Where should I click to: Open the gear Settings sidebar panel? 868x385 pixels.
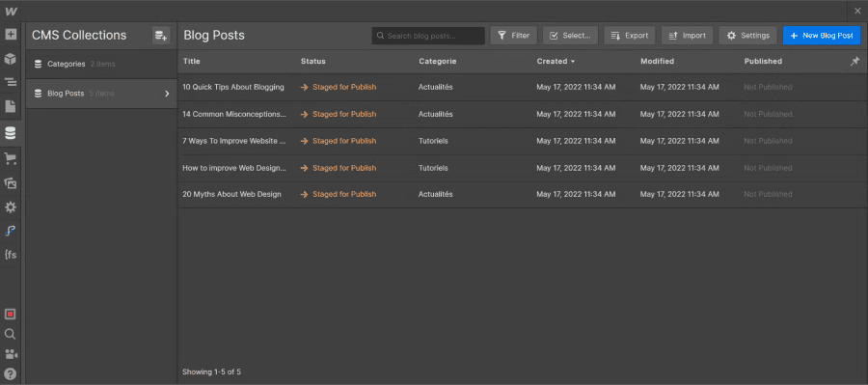pyautogui.click(x=11, y=207)
